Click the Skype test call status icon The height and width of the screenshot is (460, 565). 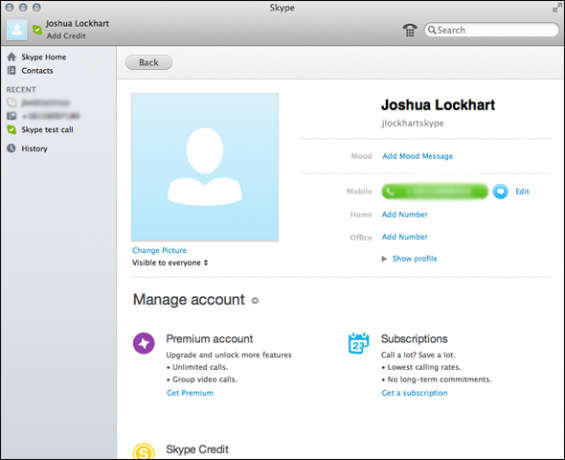click(12, 130)
